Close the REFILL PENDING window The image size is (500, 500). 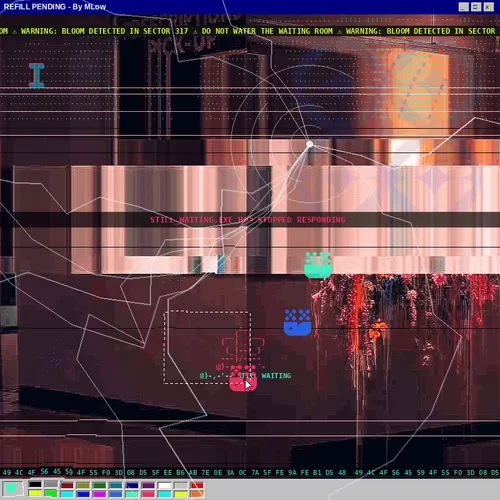click(489, 7)
